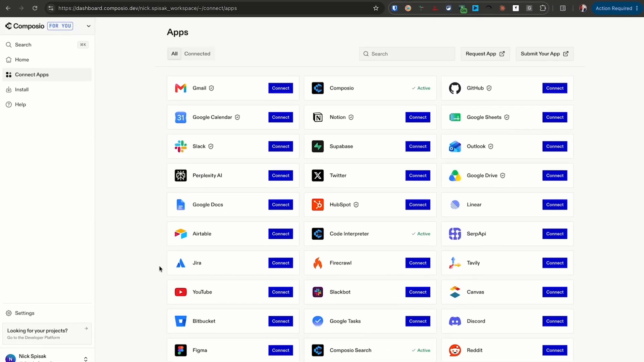Click the browser address bar URL
The image size is (644, 362).
[x=148, y=8]
